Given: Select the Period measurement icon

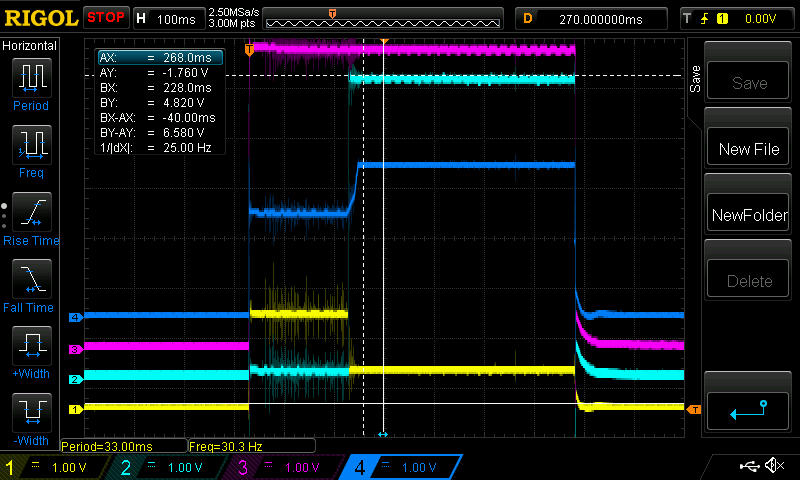Looking at the screenshot, I should [30, 77].
